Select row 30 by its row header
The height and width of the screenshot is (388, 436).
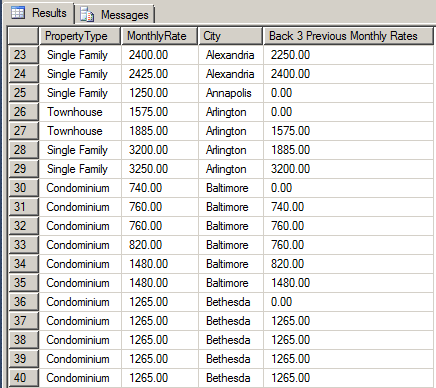point(23,188)
